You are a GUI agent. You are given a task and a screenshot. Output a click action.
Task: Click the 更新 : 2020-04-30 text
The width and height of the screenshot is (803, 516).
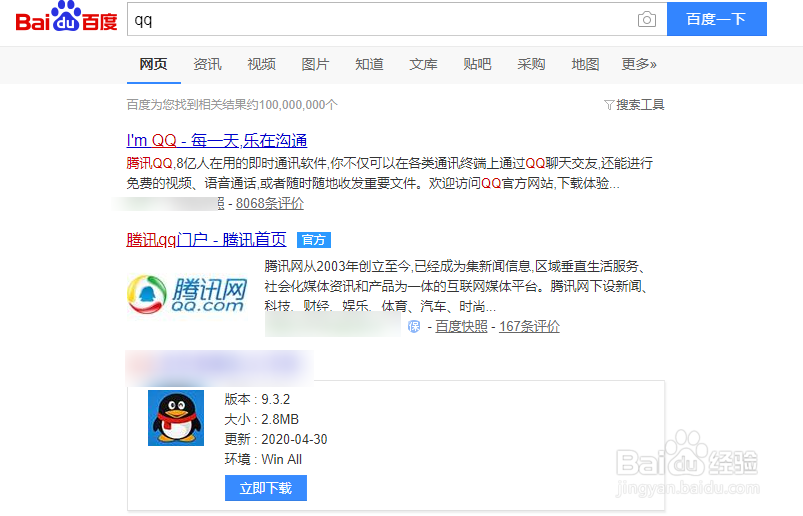pyautogui.click(x=276, y=439)
